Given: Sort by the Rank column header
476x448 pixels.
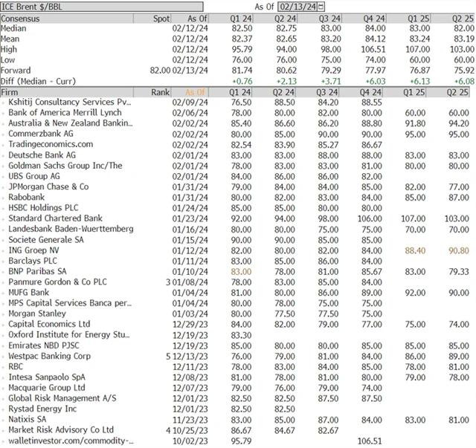Looking at the screenshot, I should [x=160, y=91].
